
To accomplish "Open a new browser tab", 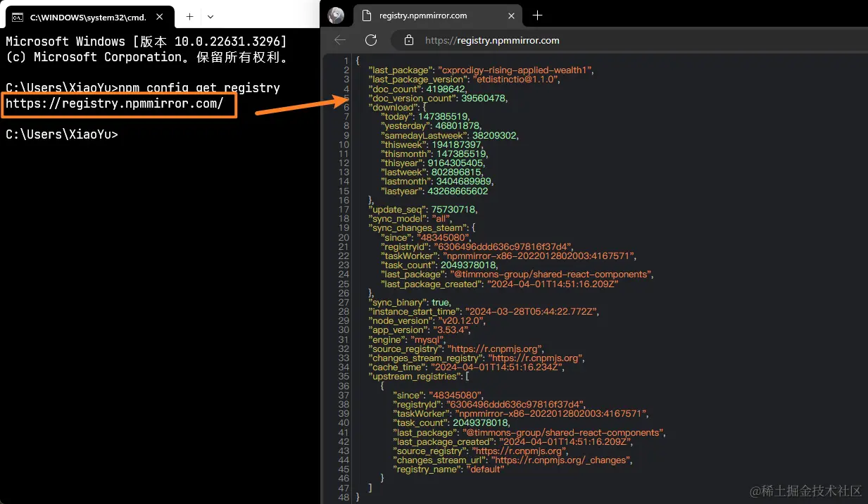I will (x=538, y=15).
